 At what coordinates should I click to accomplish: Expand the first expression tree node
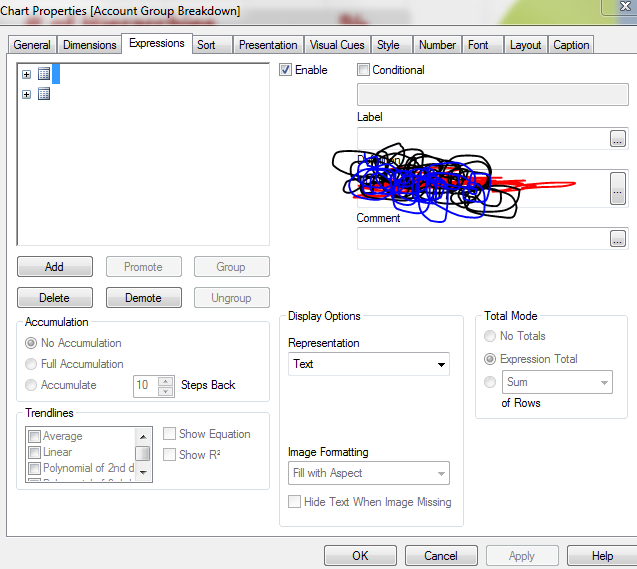[26, 74]
